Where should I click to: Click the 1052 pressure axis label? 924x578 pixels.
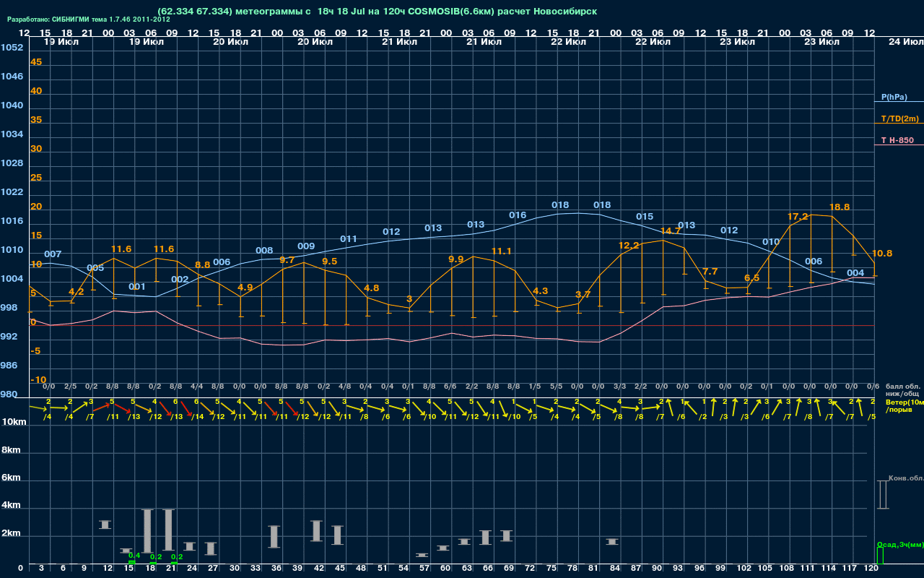(x=12, y=48)
